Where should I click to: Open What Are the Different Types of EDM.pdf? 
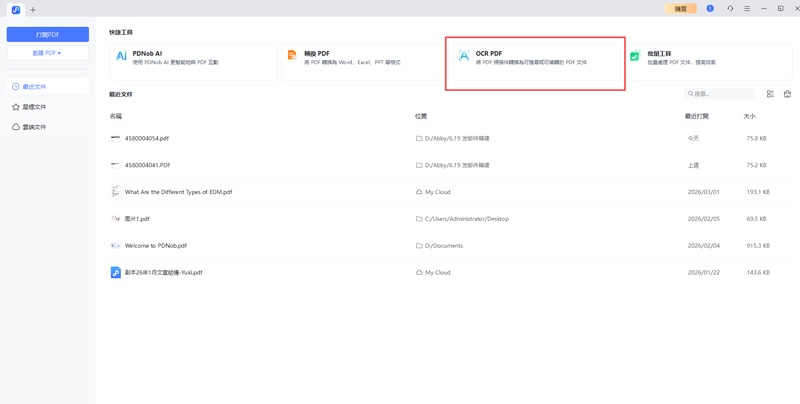(178, 192)
